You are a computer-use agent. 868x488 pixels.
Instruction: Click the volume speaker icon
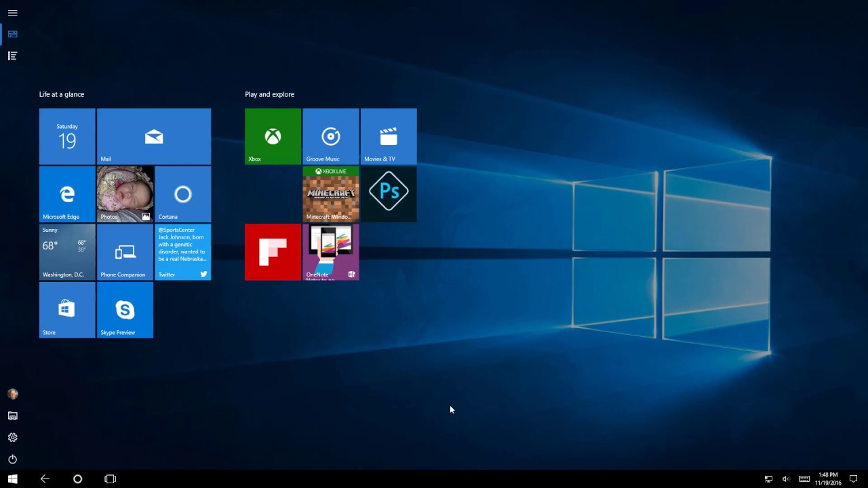tap(786, 479)
